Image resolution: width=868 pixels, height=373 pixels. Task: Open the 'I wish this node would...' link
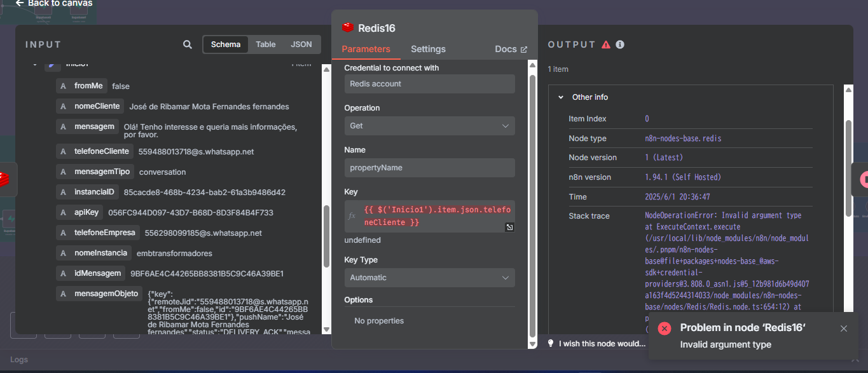(602, 344)
